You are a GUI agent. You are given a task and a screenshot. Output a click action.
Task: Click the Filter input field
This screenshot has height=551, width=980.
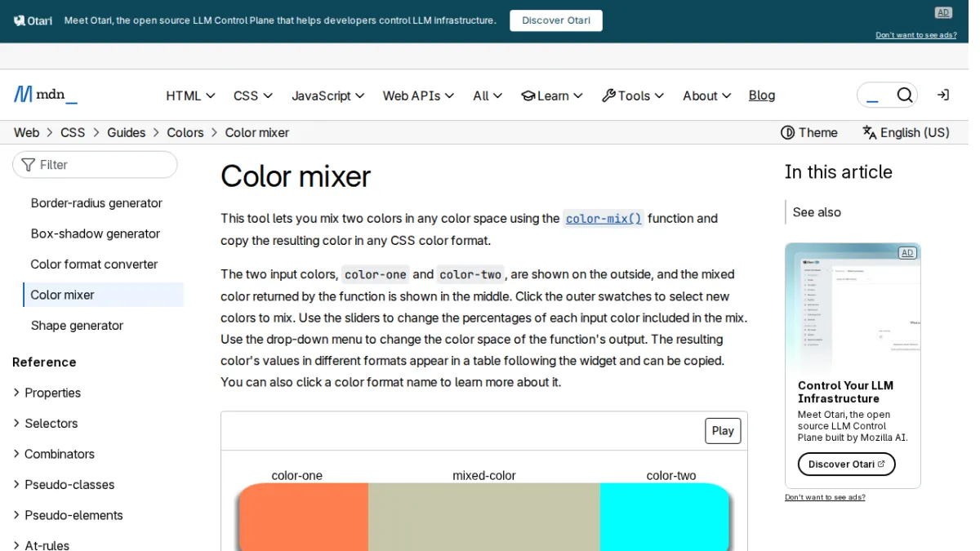(x=95, y=165)
